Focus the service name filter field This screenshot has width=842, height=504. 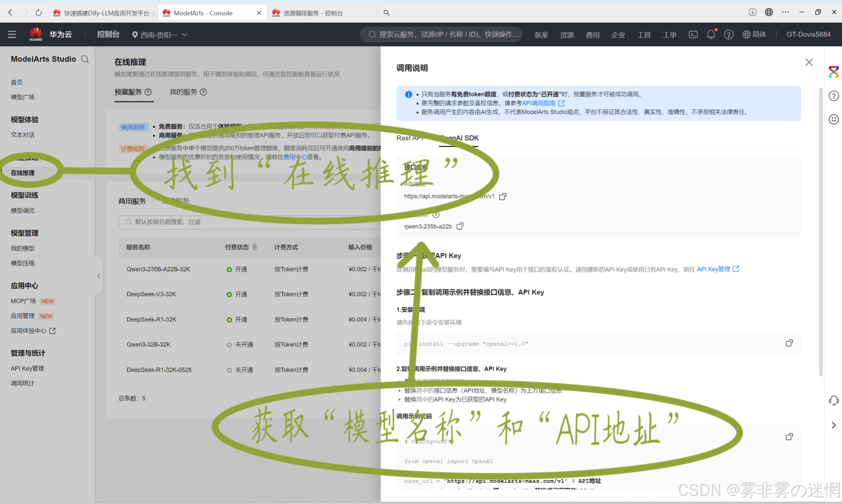(250, 222)
